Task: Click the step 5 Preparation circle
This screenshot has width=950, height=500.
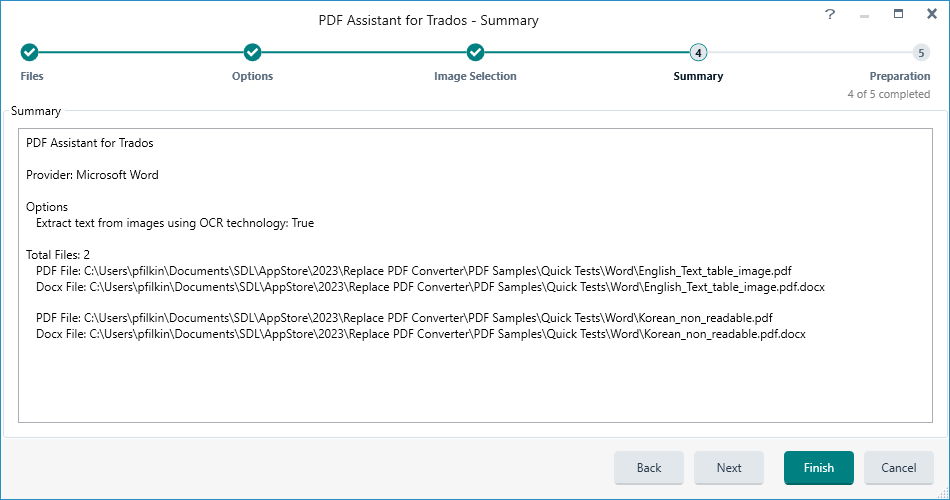Action: click(x=921, y=53)
